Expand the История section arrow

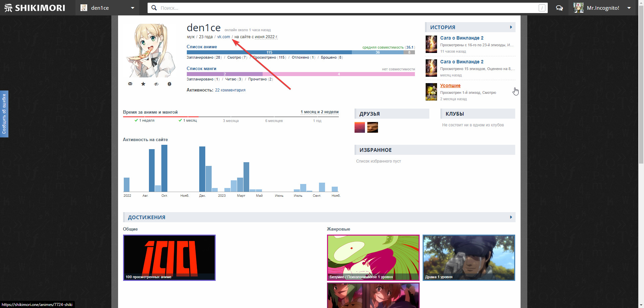(511, 27)
